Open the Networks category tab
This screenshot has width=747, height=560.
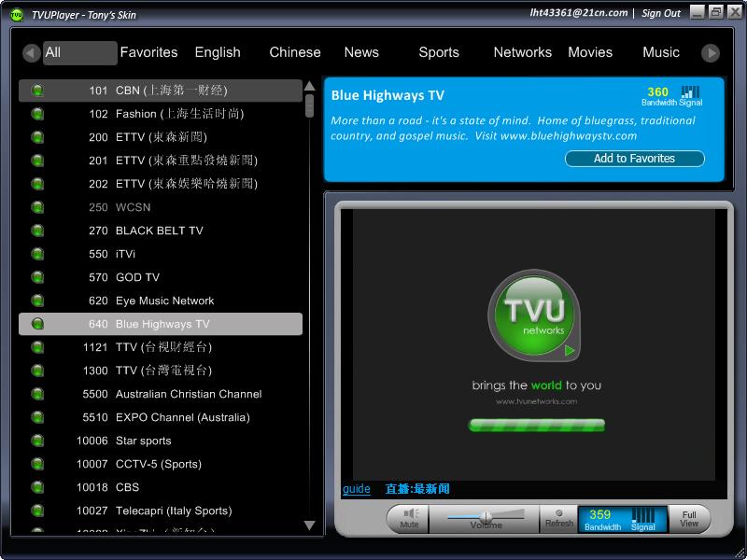click(523, 52)
